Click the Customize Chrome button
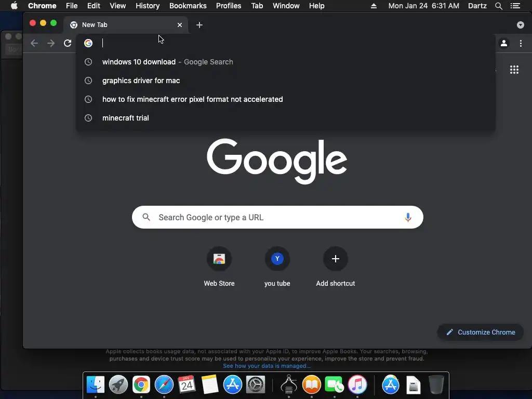532x399 pixels. pos(481,332)
